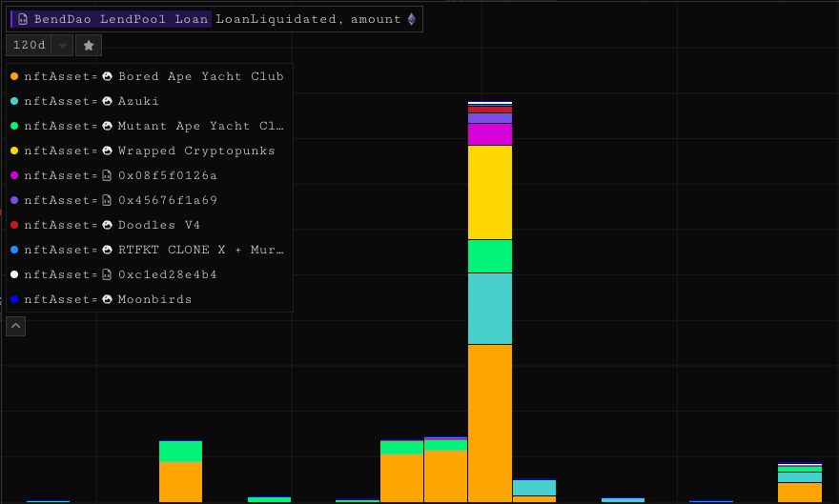Viewport: 839px width, 504px height.
Task: Click the purple dot for 0x45676f1a69
Action: tap(14, 200)
